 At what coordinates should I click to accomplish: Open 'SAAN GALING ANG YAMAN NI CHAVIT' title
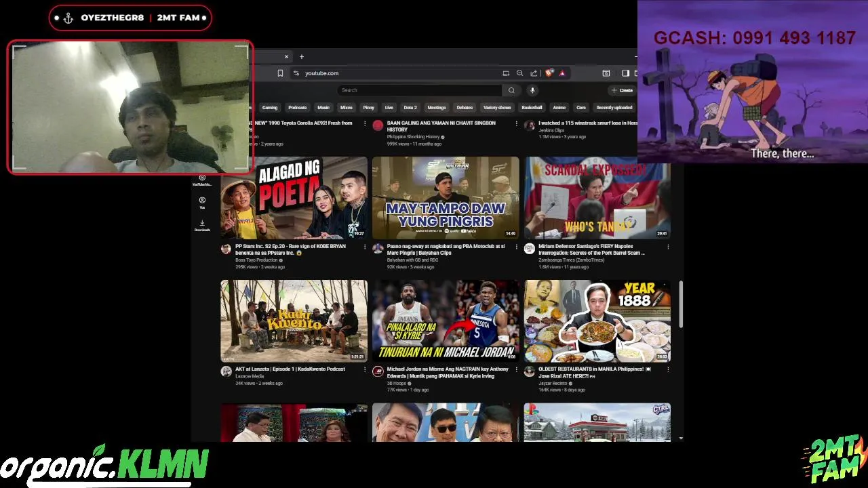(441, 126)
